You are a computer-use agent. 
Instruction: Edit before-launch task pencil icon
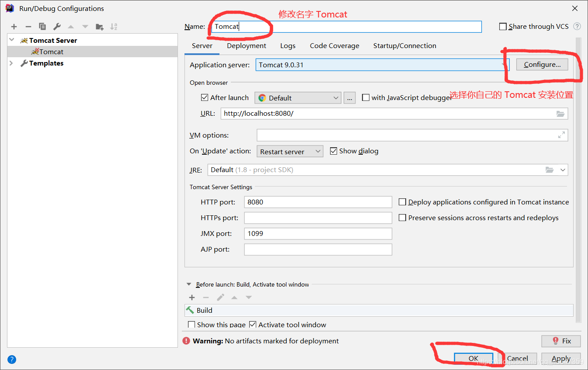[x=220, y=297]
